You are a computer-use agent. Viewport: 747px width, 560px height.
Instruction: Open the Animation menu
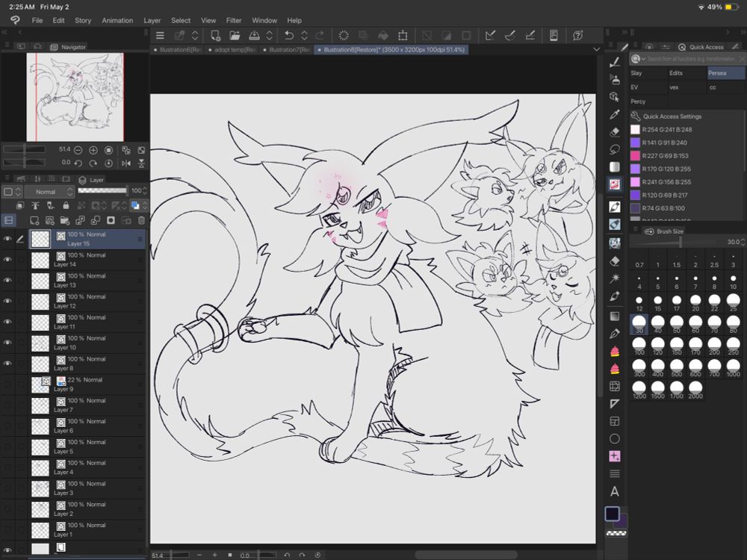point(117,20)
